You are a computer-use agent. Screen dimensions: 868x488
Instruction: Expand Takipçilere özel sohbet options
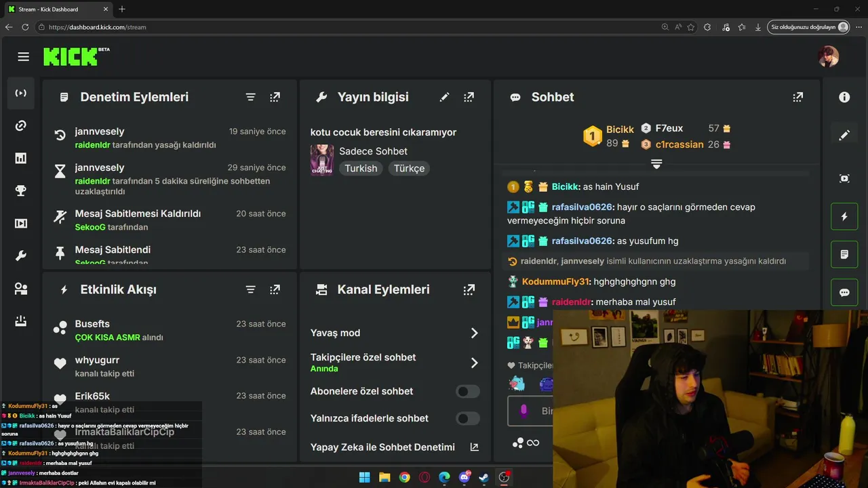(474, 363)
